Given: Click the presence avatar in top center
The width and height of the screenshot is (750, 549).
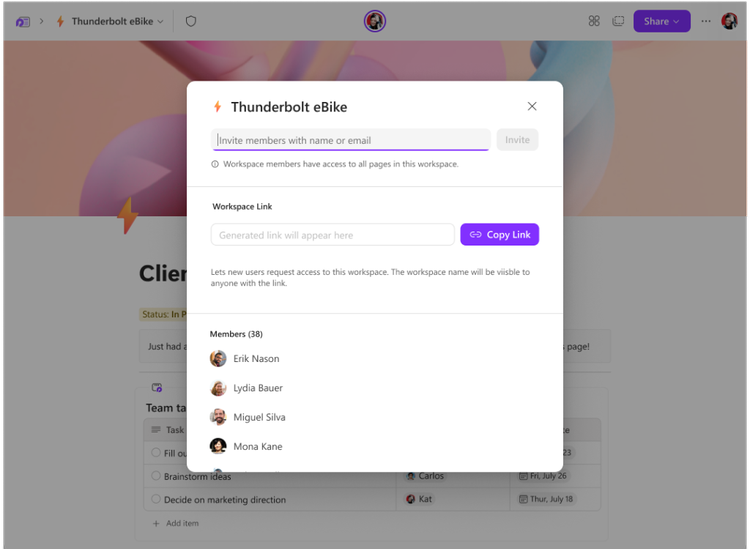Looking at the screenshot, I should [375, 21].
